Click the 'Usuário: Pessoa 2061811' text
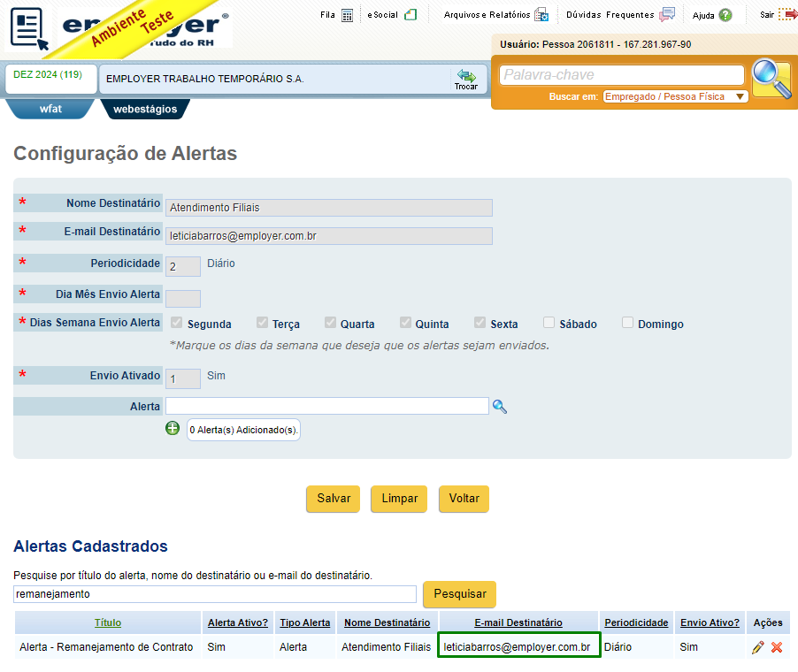 (595, 44)
